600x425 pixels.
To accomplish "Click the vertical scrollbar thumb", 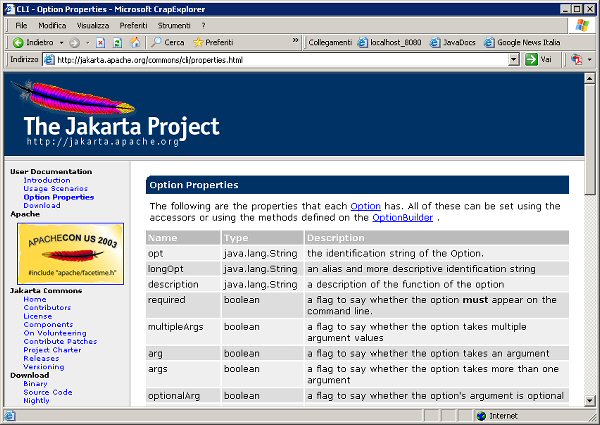I will [x=589, y=140].
